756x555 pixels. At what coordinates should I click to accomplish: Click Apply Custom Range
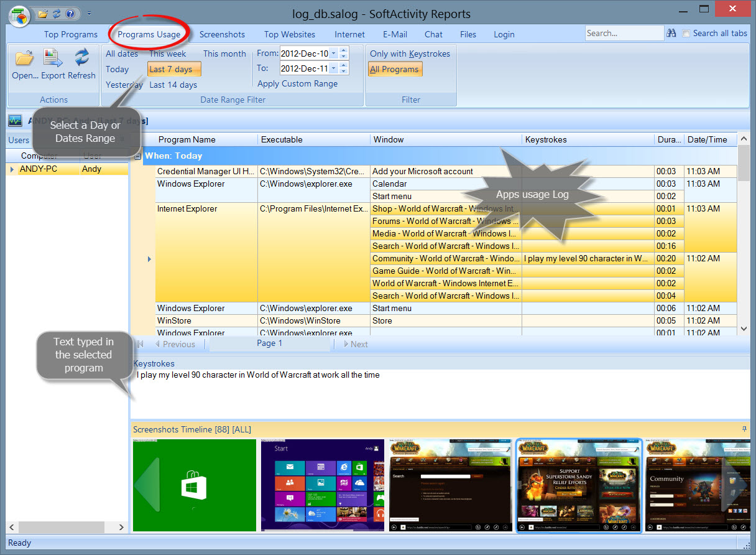(x=298, y=83)
